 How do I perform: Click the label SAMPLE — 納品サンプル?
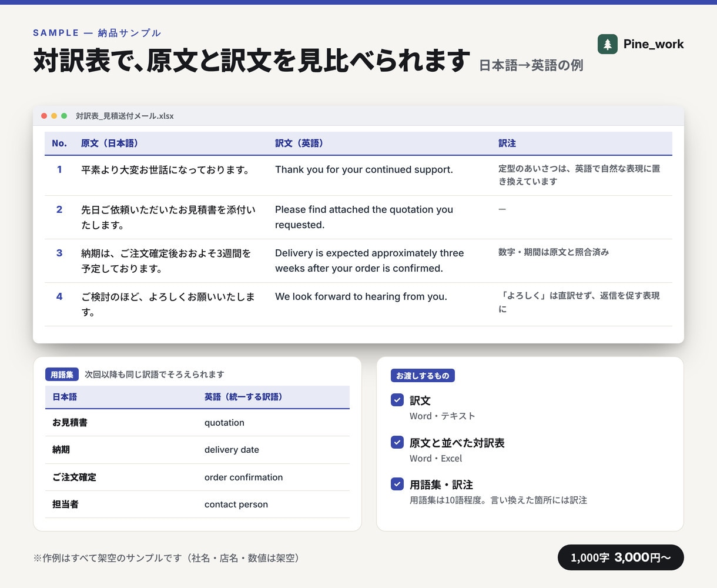97,33
